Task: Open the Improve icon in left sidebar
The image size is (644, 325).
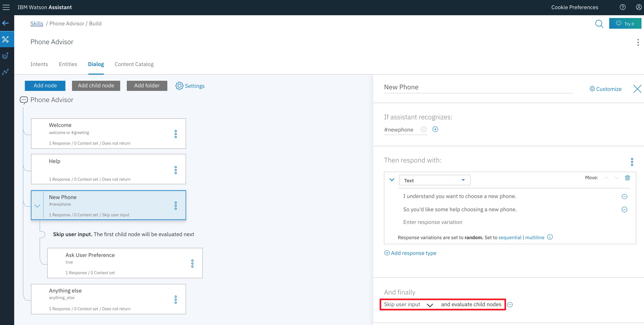Action: click(x=6, y=56)
